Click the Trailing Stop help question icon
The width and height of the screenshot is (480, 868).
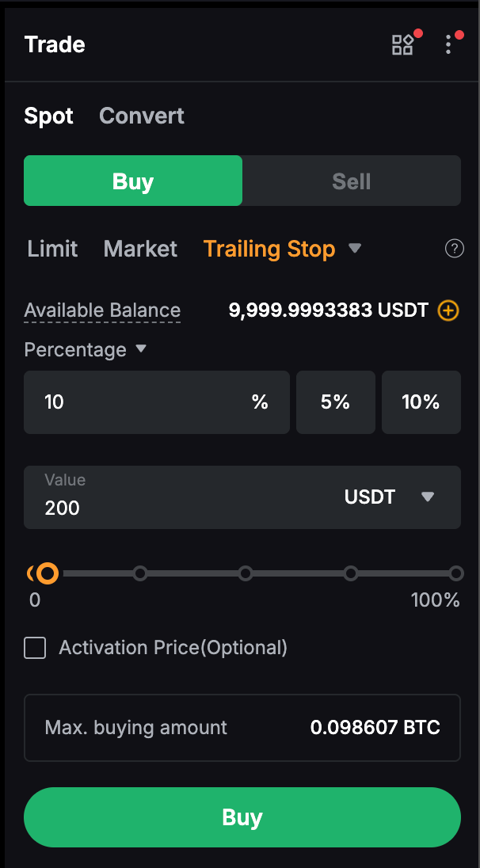click(x=454, y=249)
